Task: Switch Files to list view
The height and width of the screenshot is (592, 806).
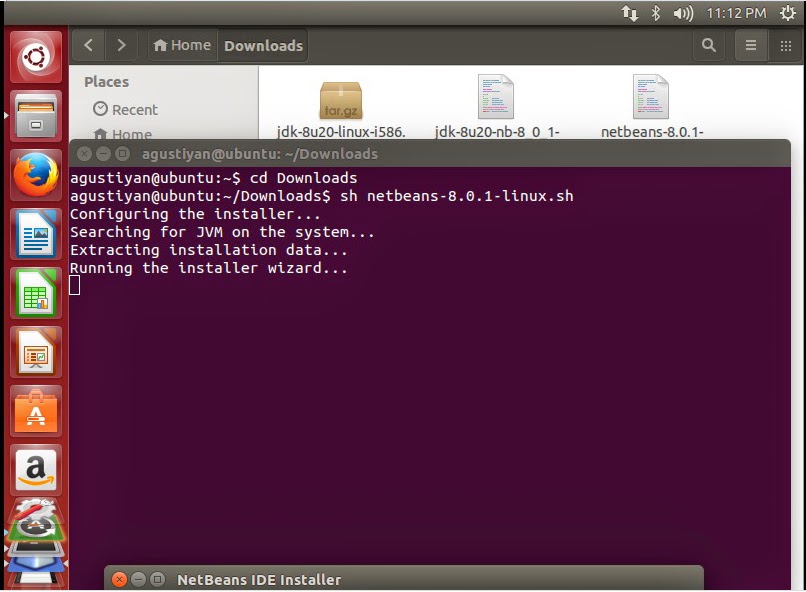Action: click(750, 45)
